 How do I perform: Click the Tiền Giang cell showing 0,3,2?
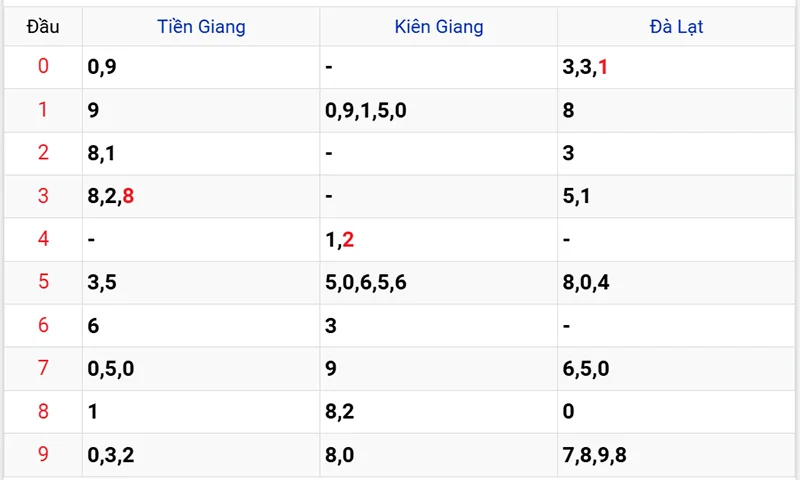click(111, 454)
